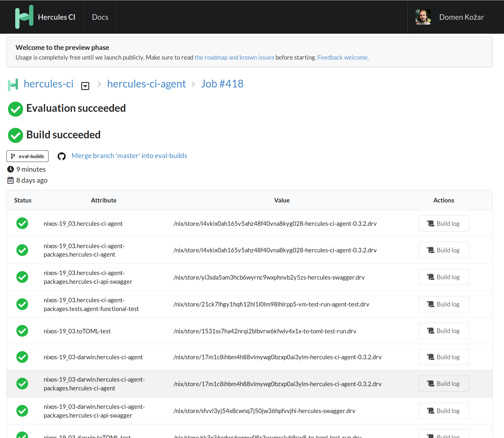This screenshot has width=504, height=438.
Task: Open Build log for darwin packages.hercules-ci-agent
Action: click(444, 384)
